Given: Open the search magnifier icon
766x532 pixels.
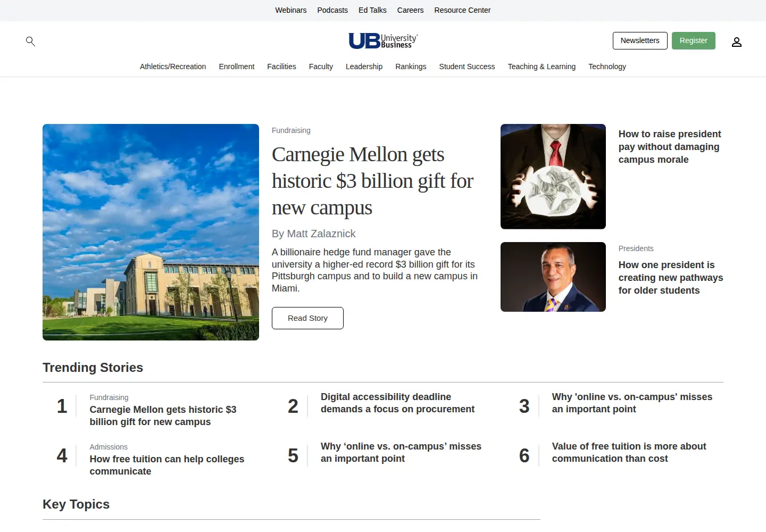Looking at the screenshot, I should point(30,41).
